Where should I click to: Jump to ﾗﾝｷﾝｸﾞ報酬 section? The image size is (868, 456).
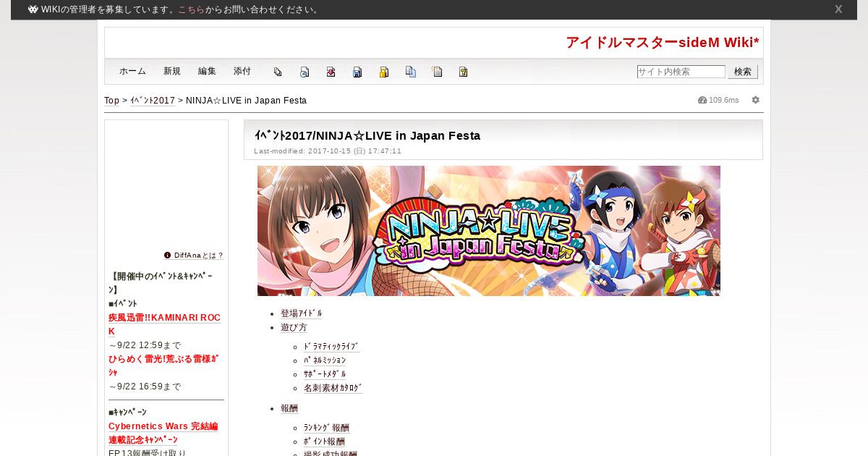pyautogui.click(x=326, y=428)
